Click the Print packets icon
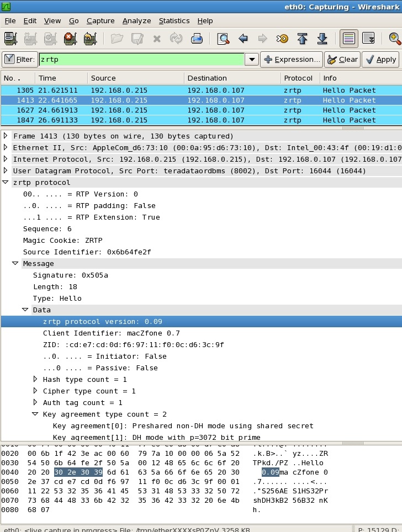 pyautogui.click(x=197, y=39)
